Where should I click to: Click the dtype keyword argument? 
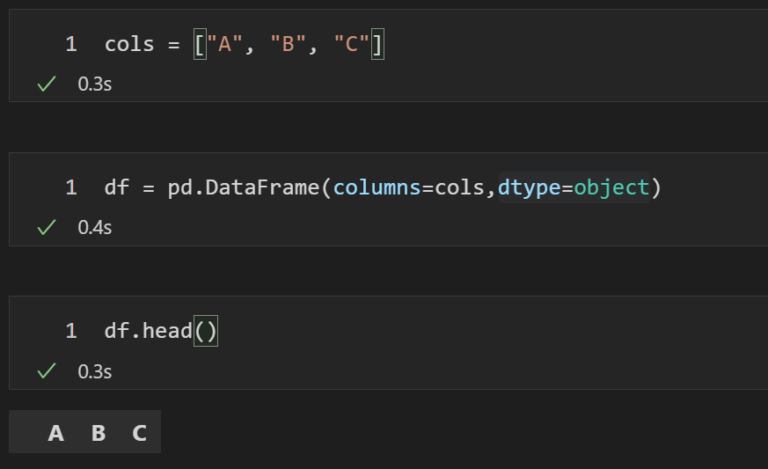pos(529,187)
